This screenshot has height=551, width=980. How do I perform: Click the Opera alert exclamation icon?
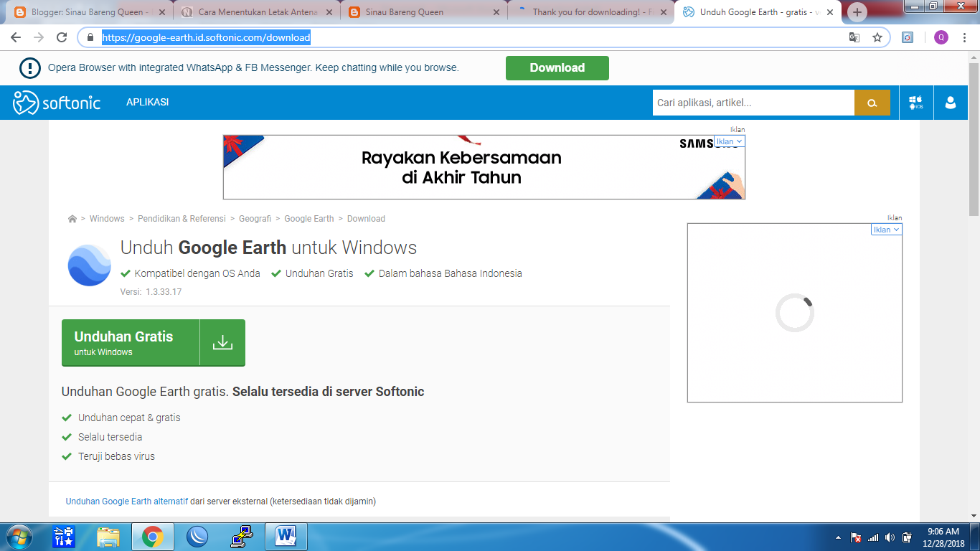(x=30, y=68)
